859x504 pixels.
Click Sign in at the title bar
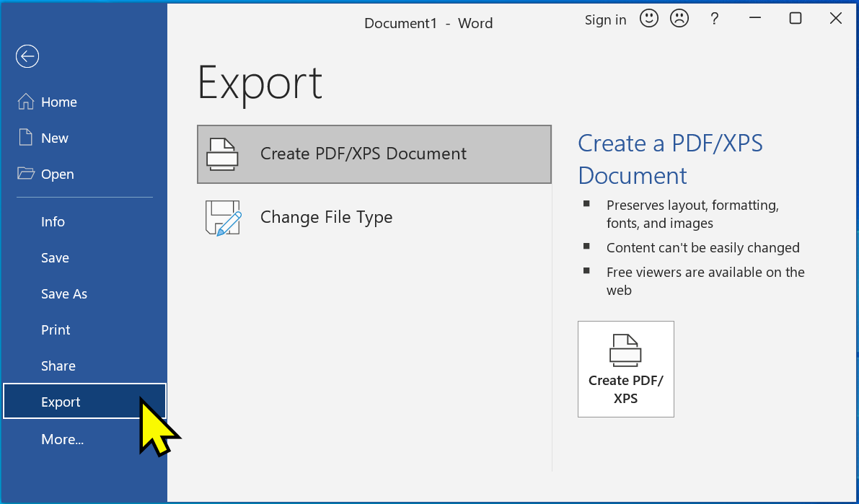(x=605, y=19)
